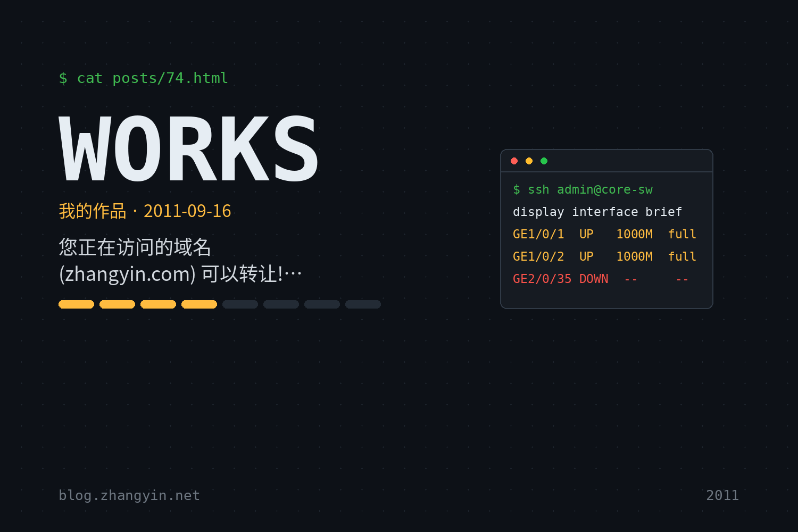Select the GE1/0/2 interface row
Image resolution: width=798 pixels, height=532 pixels.
(x=604, y=256)
